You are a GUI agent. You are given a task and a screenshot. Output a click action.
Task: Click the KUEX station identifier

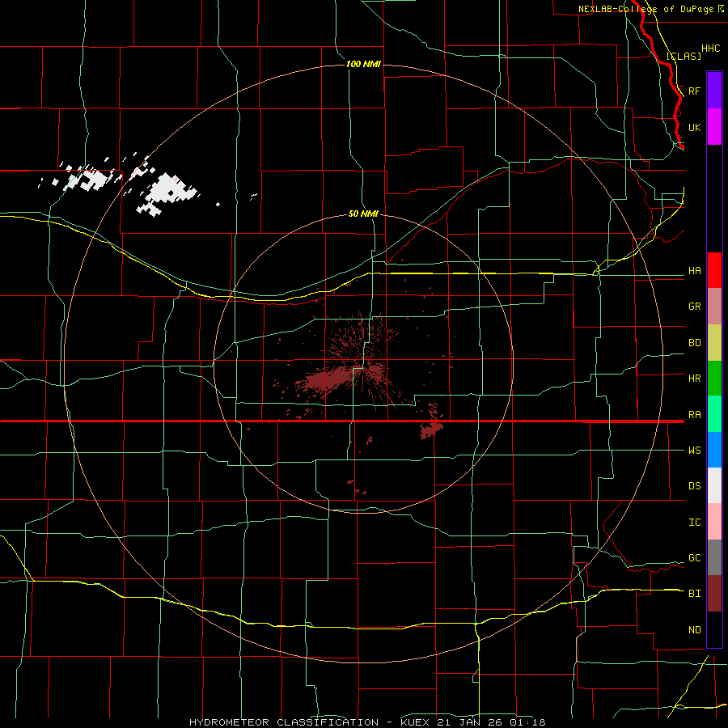tap(415, 722)
